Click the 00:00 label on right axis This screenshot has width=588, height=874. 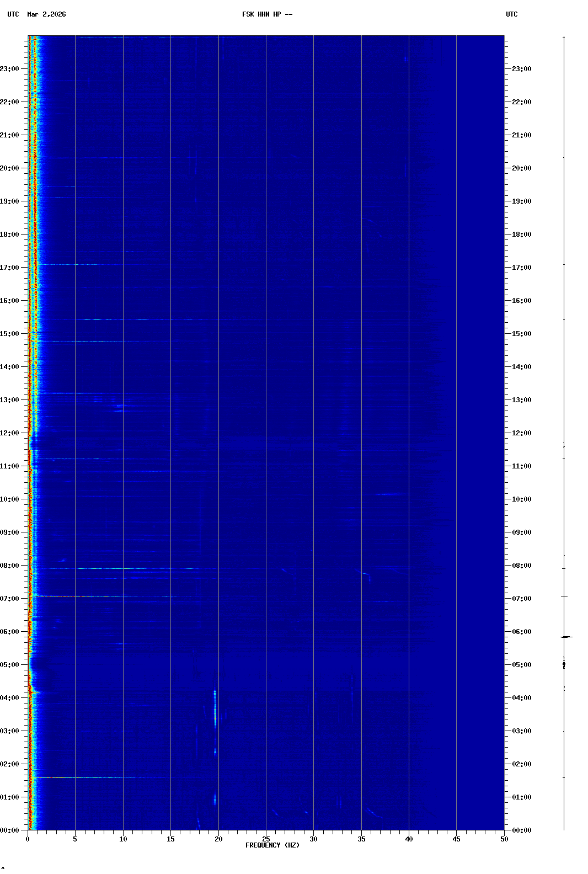pyautogui.click(x=521, y=830)
